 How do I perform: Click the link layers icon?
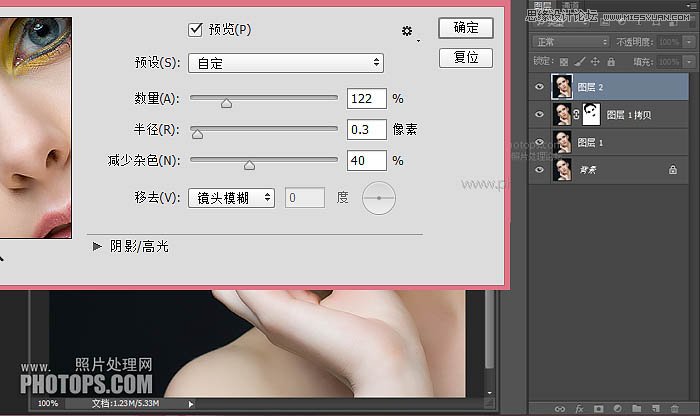coord(559,409)
